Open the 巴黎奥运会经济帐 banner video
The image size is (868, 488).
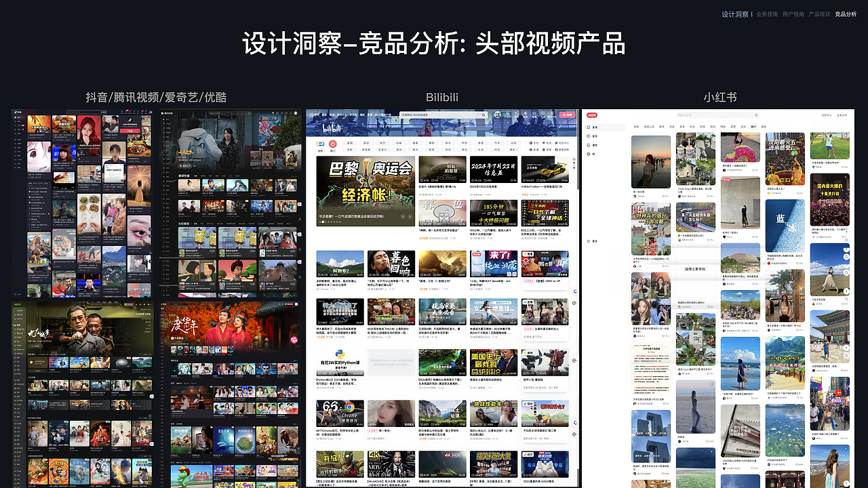pyautogui.click(x=366, y=191)
